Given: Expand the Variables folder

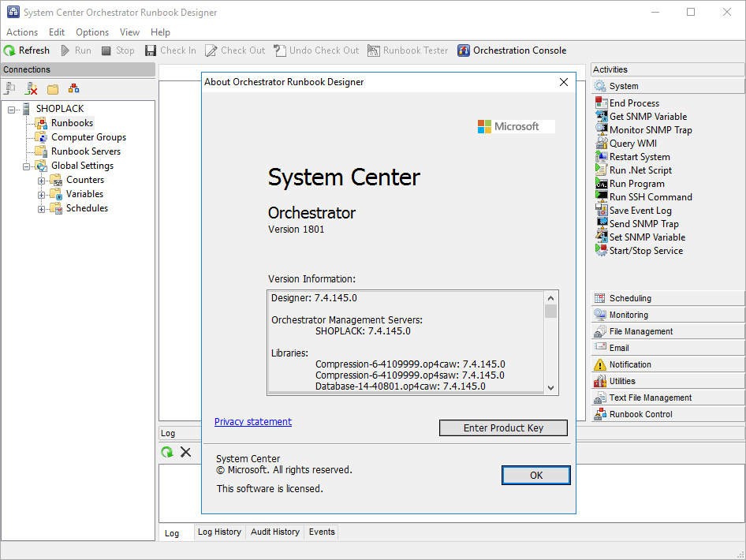Looking at the screenshot, I should click(x=42, y=195).
